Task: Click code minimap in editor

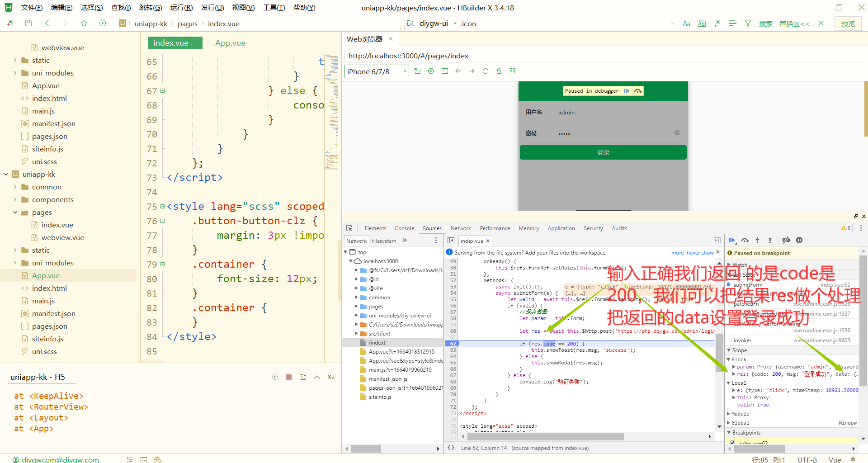Action: 331,113
